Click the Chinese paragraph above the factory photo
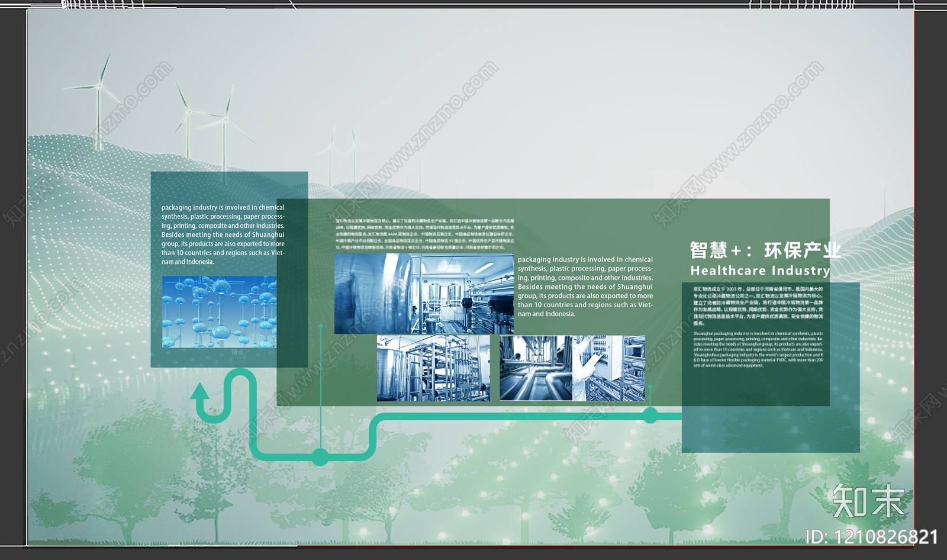This screenshot has width=947, height=560. click(x=424, y=234)
